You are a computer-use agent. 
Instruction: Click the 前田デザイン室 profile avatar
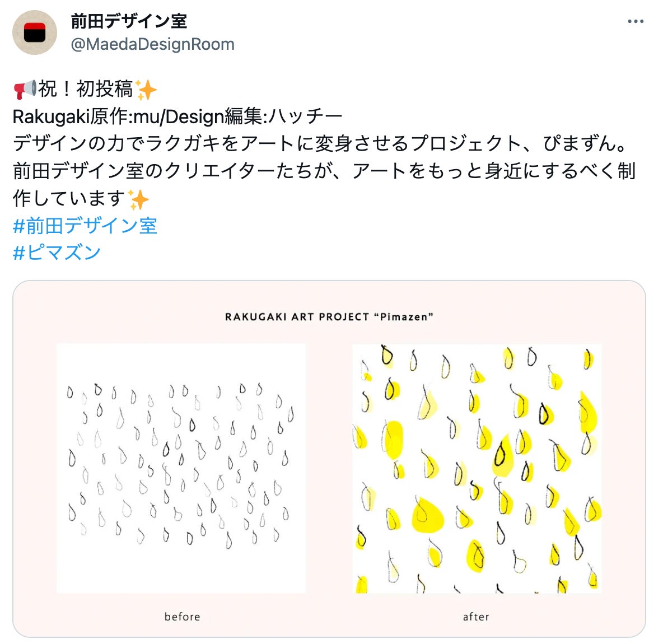(x=35, y=32)
